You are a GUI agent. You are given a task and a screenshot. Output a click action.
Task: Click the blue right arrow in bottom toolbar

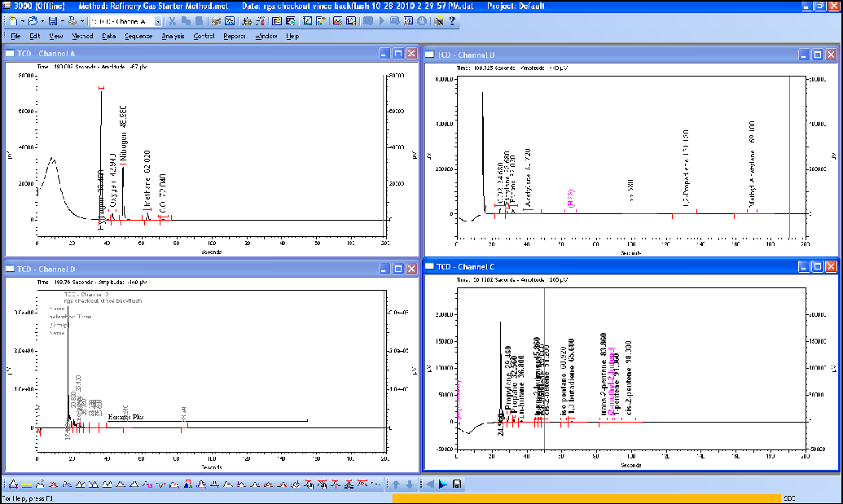(x=443, y=484)
